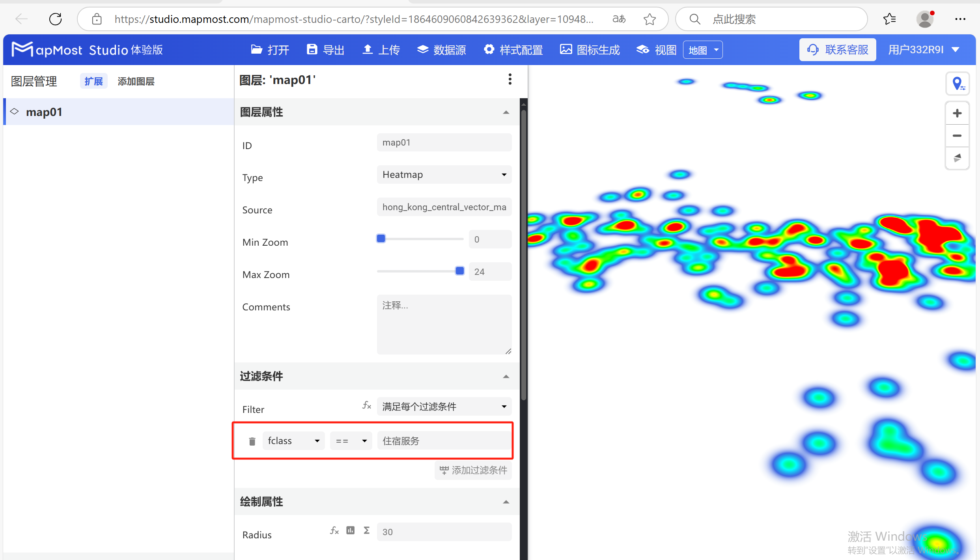This screenshot has width=980, height=560.
Task: Zoom in using the map plus control
Action: click(957, 113)
